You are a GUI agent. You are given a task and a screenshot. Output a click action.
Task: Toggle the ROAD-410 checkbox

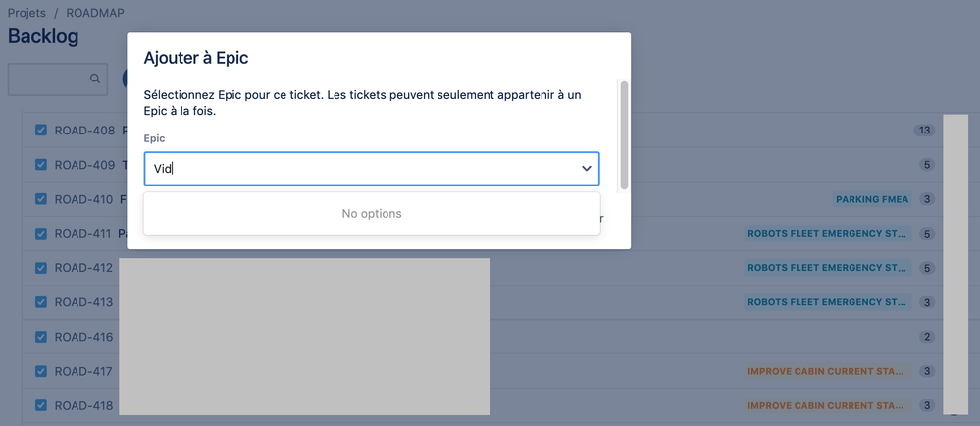point(41,199)
